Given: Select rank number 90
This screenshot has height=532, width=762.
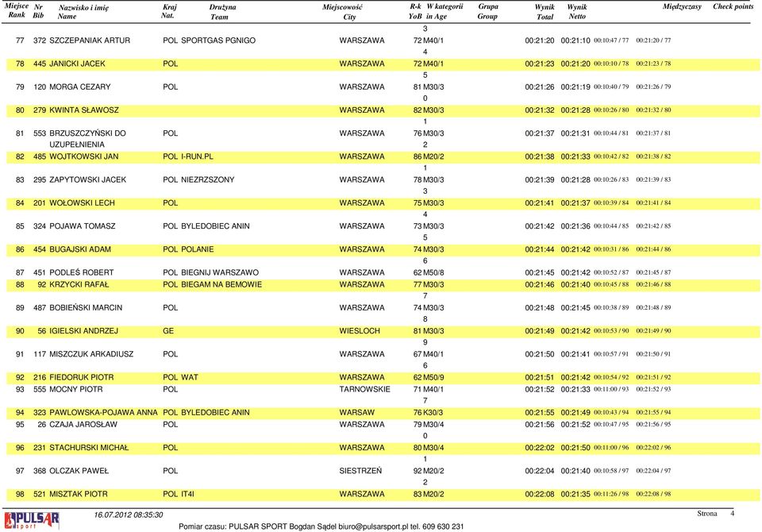Looking at the screenshot, I should [x=20, y=331].
